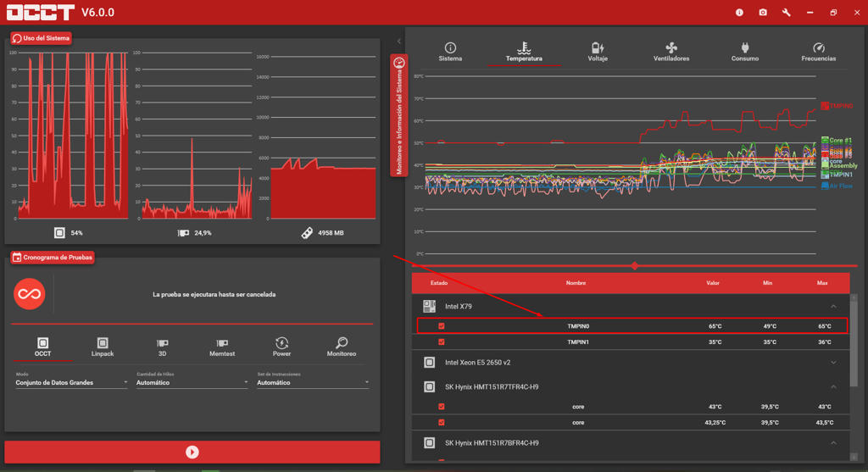Select the Monitoreo test

pos(342,347)
